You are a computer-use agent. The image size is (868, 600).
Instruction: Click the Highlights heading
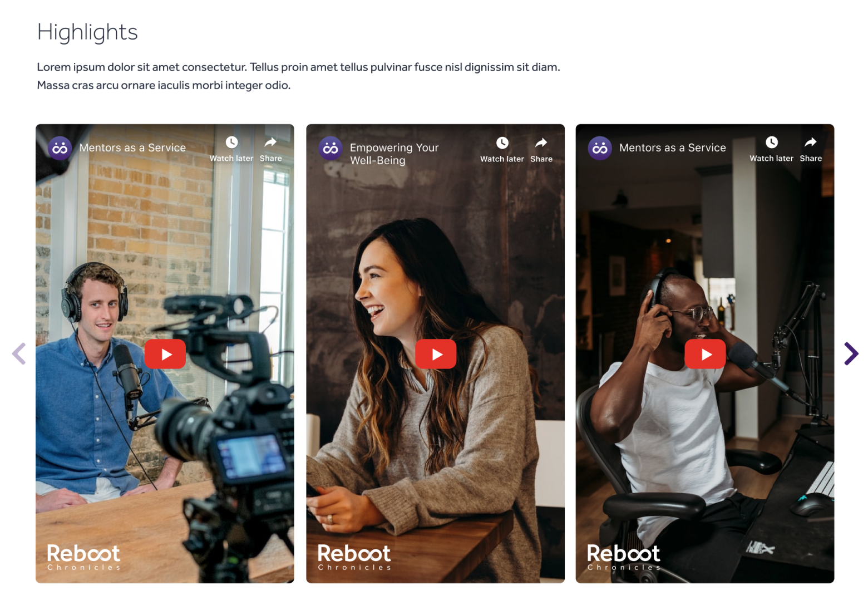click(87, 32)
